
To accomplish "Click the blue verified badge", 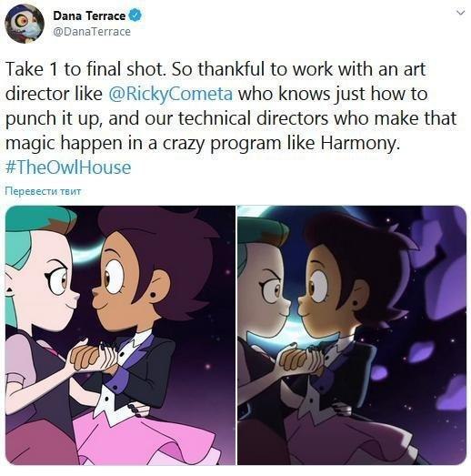I will point(135,15).
